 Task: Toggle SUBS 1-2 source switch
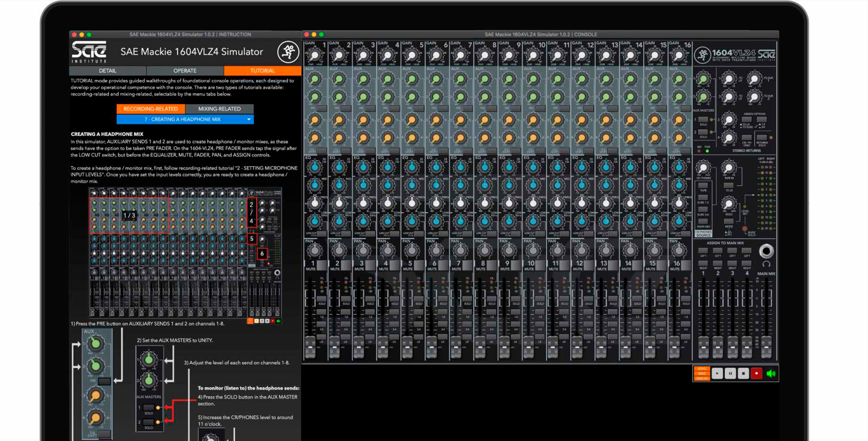(703, 197)
